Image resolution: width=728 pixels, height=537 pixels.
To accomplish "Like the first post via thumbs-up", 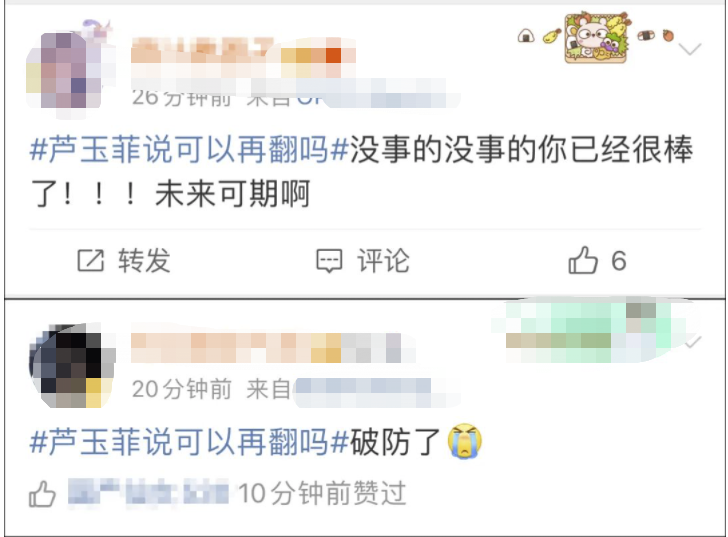I will point(583,259).
